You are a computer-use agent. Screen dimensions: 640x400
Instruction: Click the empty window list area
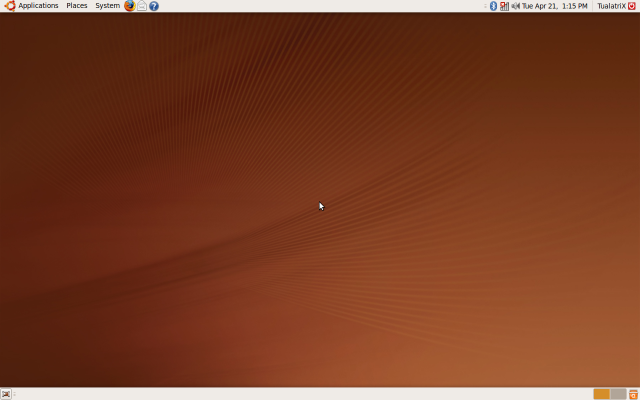[300, 394]
